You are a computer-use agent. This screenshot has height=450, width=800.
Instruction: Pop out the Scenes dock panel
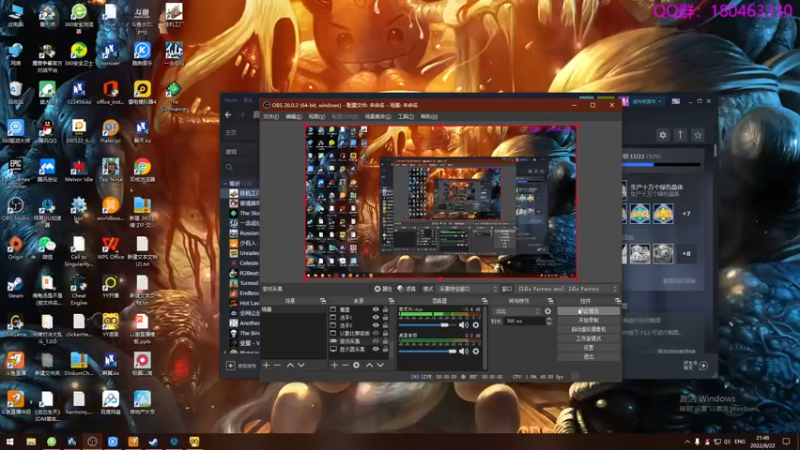coord(322,301)
